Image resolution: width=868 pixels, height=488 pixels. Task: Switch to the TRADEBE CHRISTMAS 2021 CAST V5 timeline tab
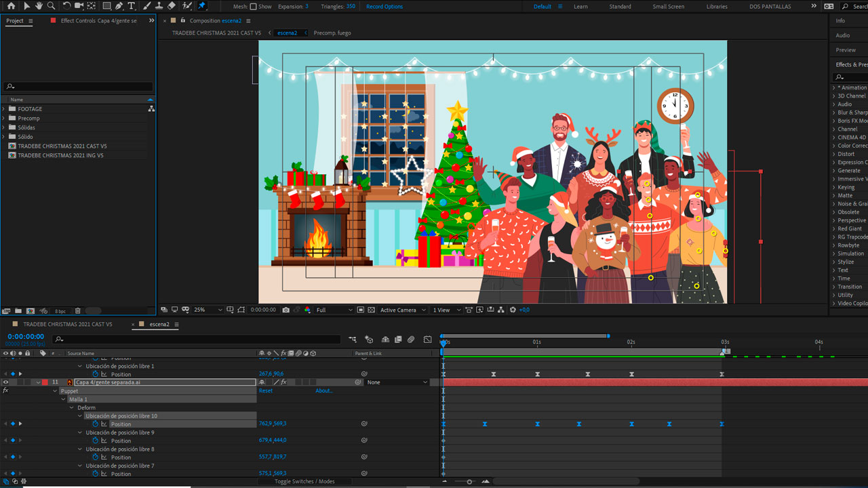click(x=67, y=325)
